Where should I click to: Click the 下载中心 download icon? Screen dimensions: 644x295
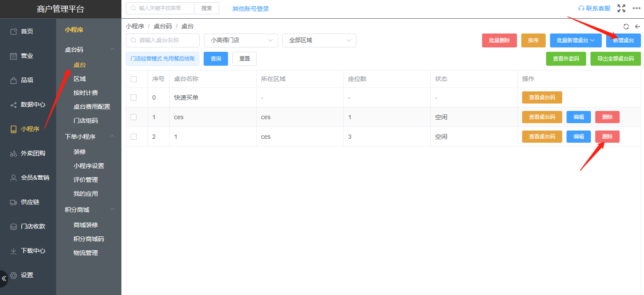[13, 251]
